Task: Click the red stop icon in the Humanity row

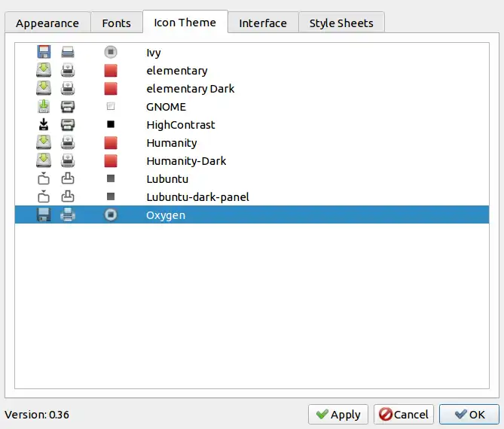Action: [x=111, y=142]
